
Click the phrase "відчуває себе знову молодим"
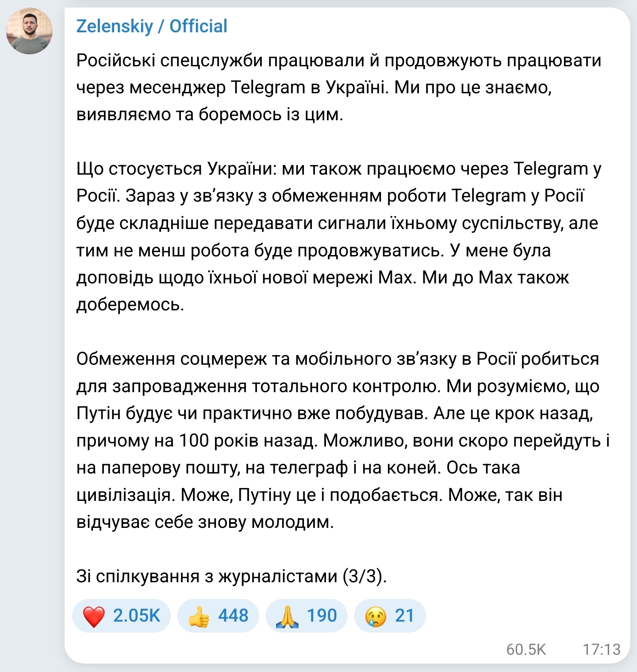(x=205, y=522)
